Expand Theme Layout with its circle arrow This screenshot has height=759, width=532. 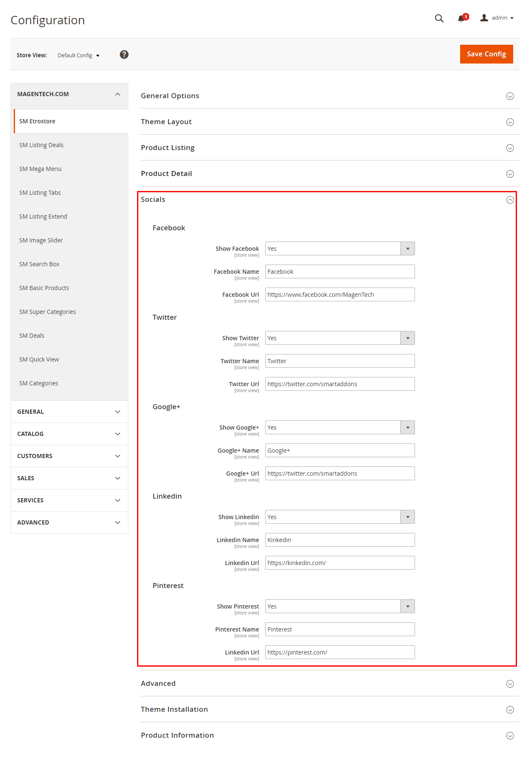510,122
